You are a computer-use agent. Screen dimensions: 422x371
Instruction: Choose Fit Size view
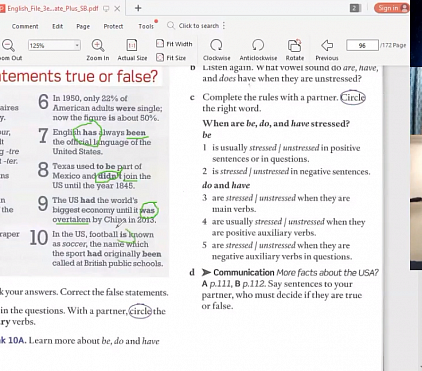click(171, 58)
